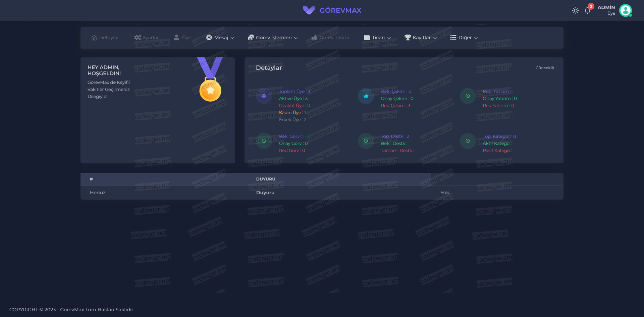Select the Üye menu item
This screenshot has height=317, width=644.
coord(183,38)
